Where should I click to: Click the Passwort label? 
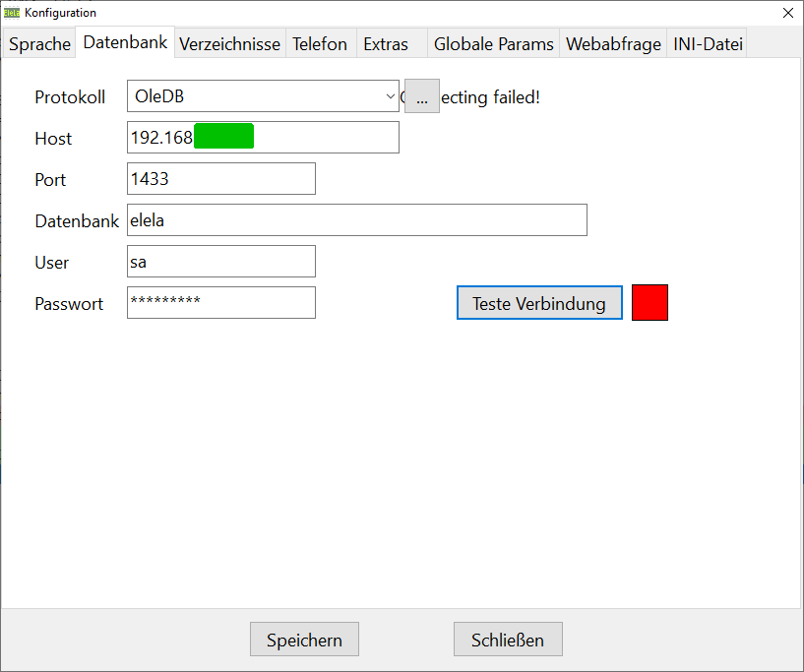[69, 304]
